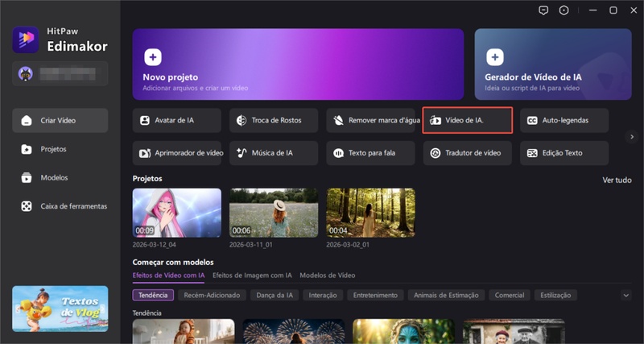Open Avatar de IA tool
The image size is (644, 344).
point(176,120)
